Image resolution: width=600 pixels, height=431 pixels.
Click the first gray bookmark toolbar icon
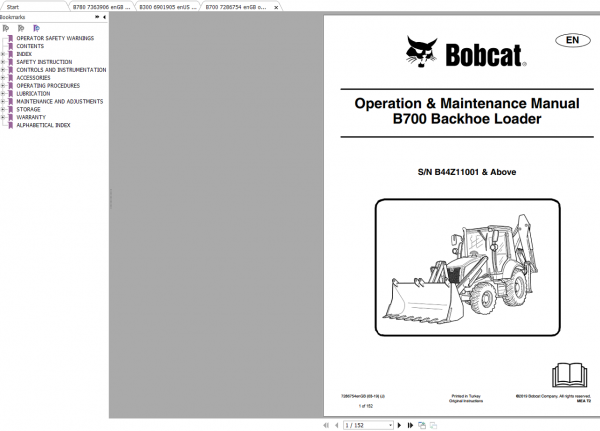6,28
